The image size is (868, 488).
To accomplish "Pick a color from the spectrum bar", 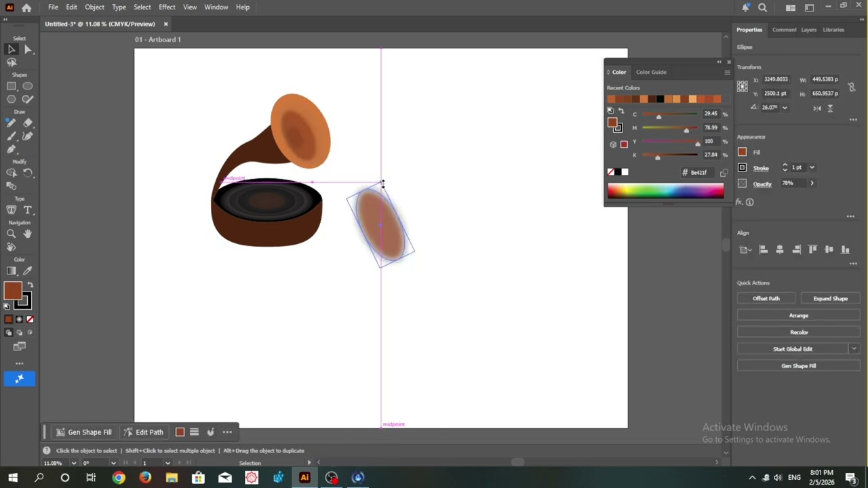I will tap(665, 191).
